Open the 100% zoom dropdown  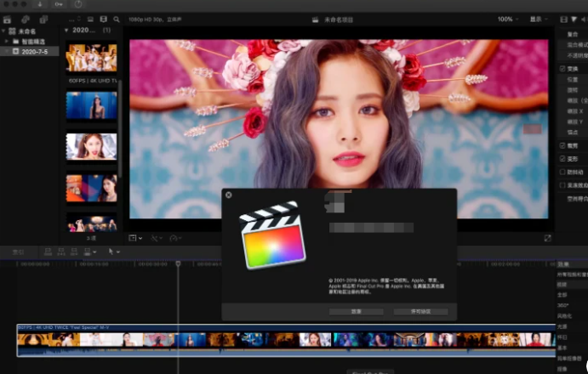tap(508, 19)
